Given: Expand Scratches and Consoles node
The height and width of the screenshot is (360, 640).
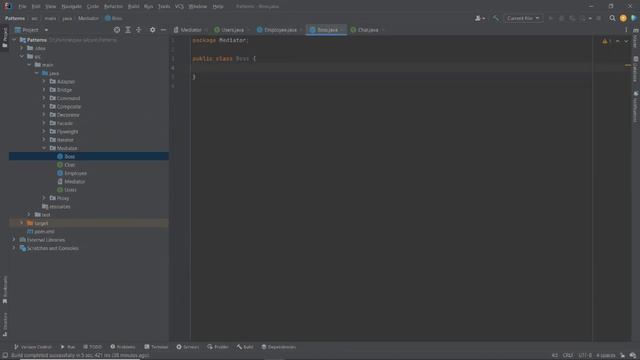Looking at the screenshot, I should tap(14, 248).
